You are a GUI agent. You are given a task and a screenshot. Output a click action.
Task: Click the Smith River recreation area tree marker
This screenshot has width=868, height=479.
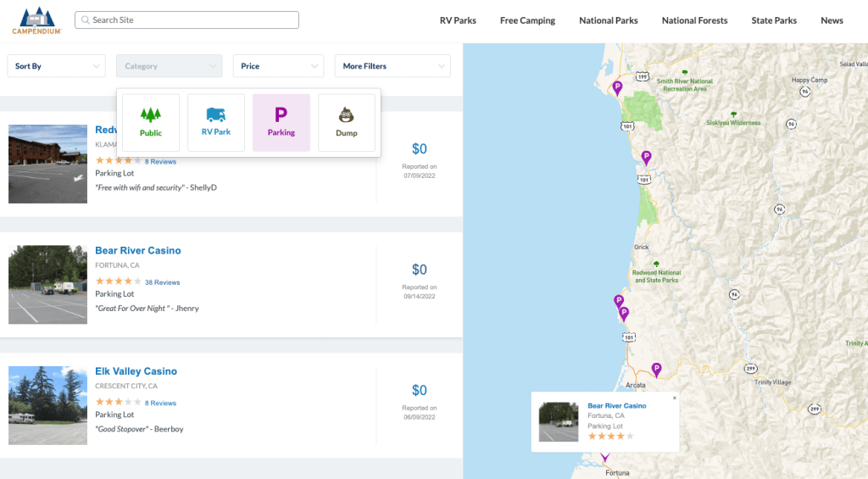click(684, 73)
